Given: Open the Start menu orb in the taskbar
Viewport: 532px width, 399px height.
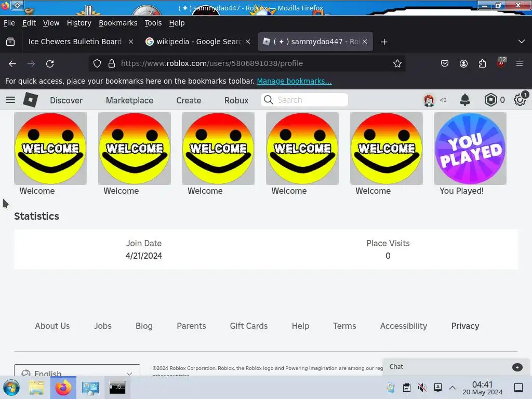Looking at the screenshot, I should click(x=11, y=388).
